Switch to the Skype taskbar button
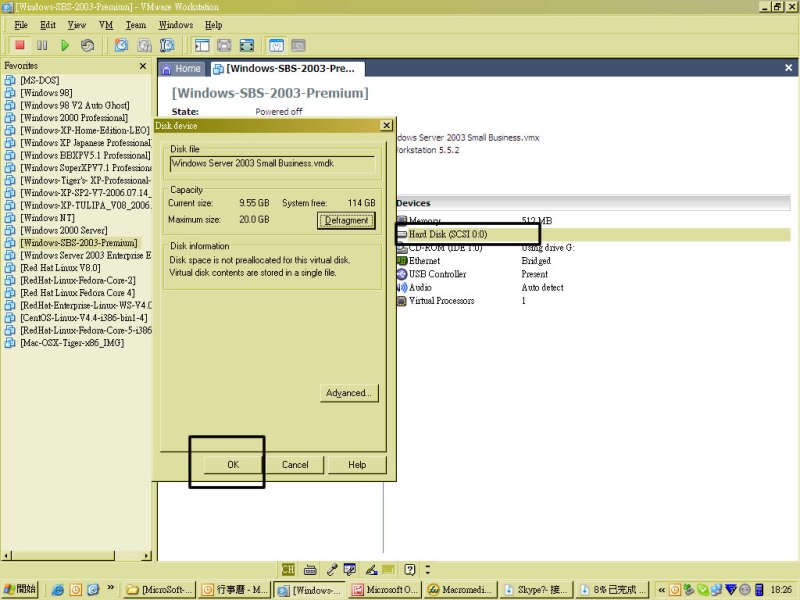 pyautogui.click(x=536, y=590)
